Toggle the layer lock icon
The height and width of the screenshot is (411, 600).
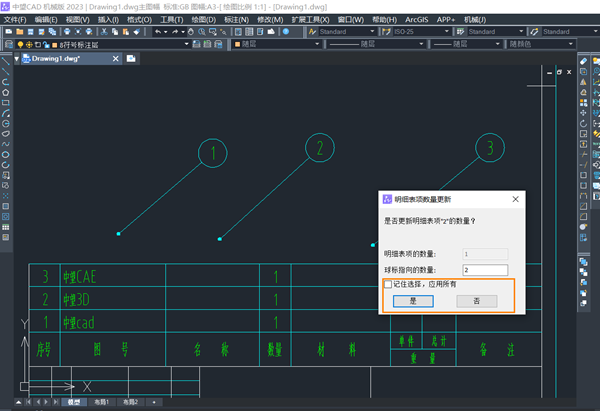tap(46, 45)
